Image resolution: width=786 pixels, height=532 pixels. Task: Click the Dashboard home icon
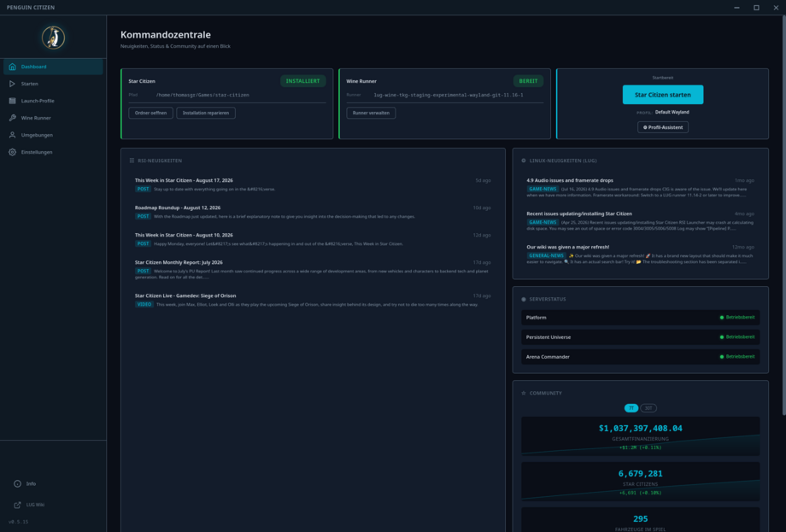click(13, 67)
